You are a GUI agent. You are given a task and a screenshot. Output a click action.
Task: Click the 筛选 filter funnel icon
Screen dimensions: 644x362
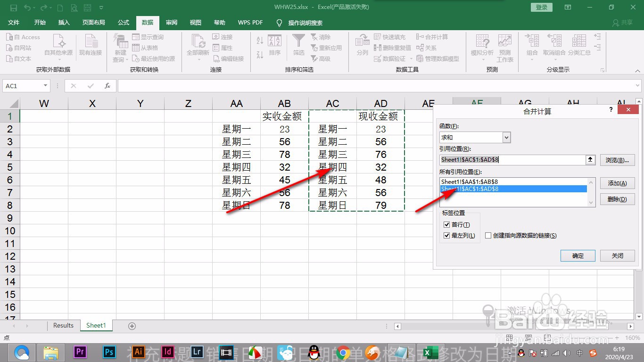click(x=299, y=46)
